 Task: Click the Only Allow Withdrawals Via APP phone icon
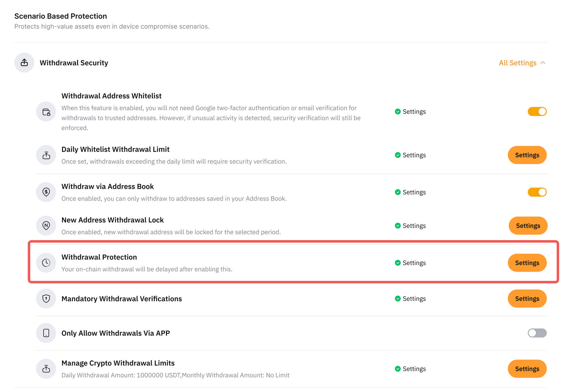point(46,333)
